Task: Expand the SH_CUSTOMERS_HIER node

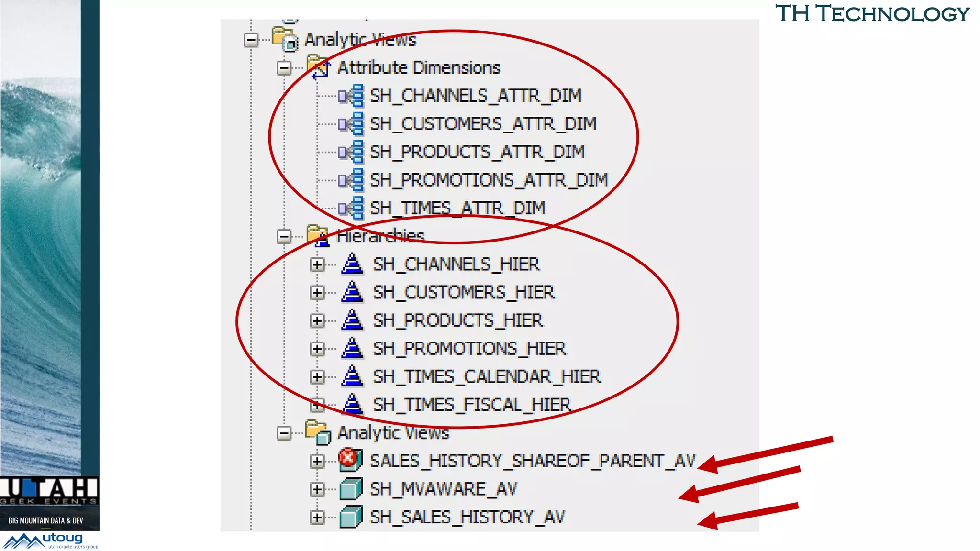Action: tap(317, 293)
